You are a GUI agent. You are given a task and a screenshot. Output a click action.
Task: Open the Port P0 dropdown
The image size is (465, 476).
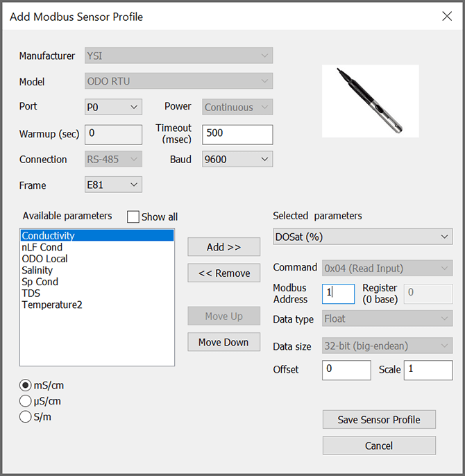point(113,107)
